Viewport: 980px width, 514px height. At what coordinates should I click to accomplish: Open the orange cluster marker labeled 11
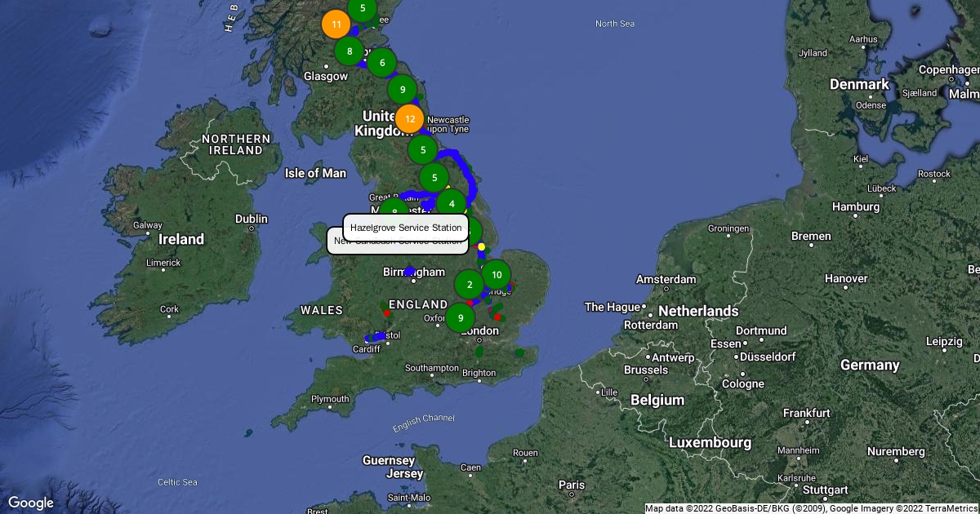[x=336, y=24]
